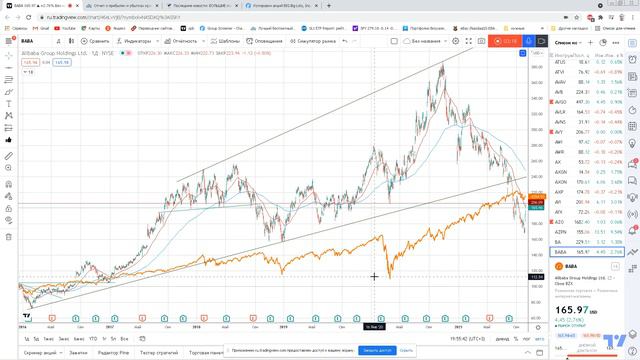
Task: Select the crosshair cursor tool
Action: tap(9, 56)
